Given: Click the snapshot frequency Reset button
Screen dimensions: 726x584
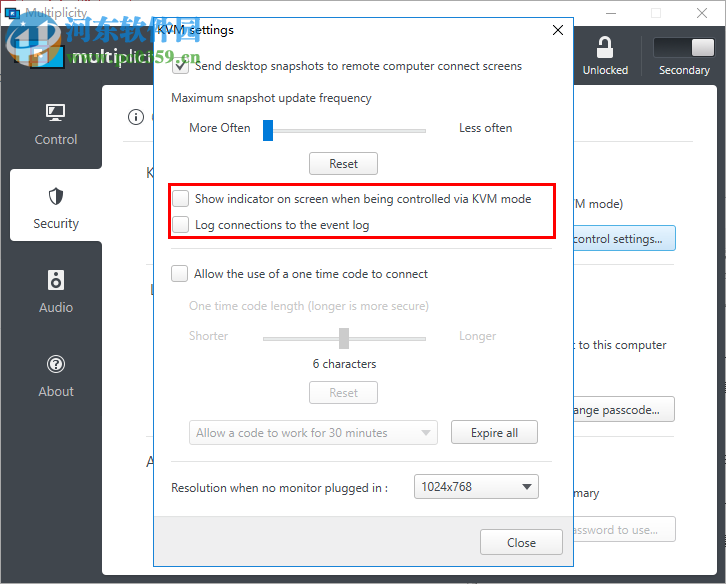Looking at the screenshot, I should (x=343, y=163).
